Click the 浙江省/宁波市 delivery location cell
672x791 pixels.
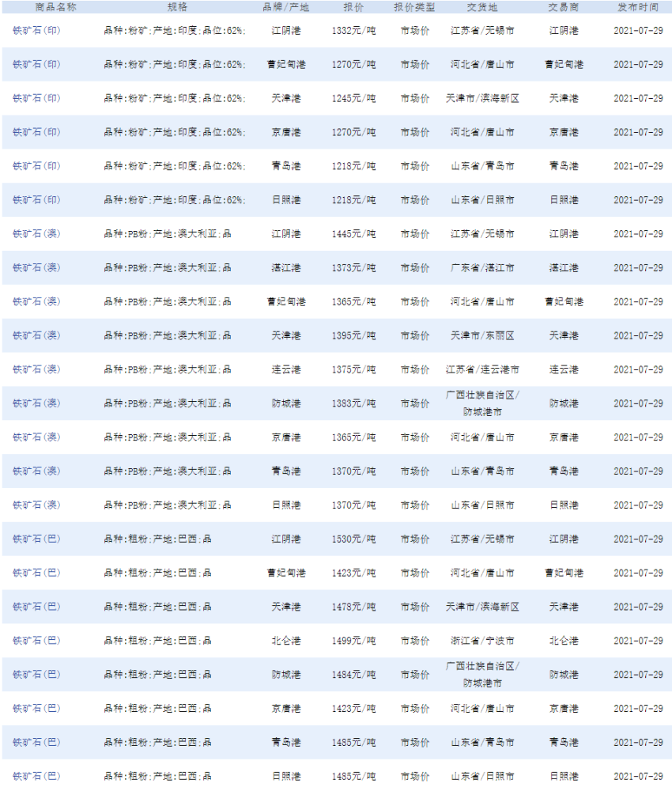482,641
